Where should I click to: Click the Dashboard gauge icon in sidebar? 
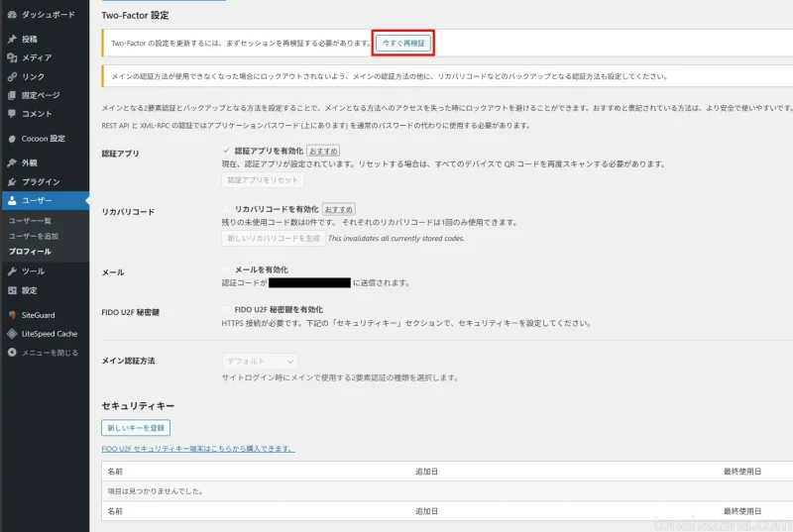[x=11, y=16]
